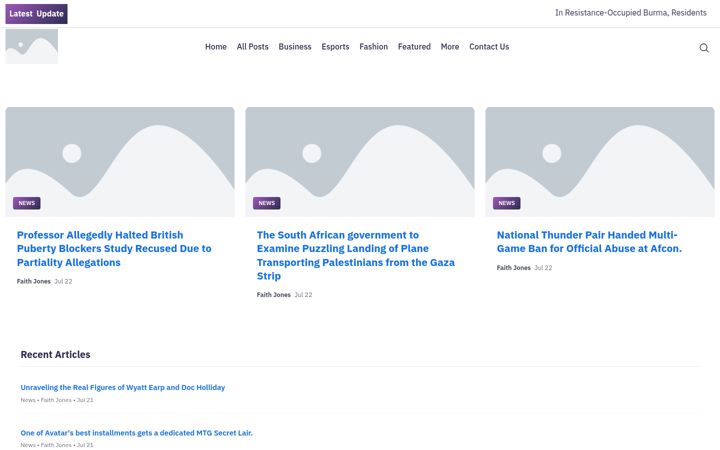Click metadata line under Wyatt Earp article
This screenshot has height=450, width=720.
pyautogui.click(x=57, y=400)
